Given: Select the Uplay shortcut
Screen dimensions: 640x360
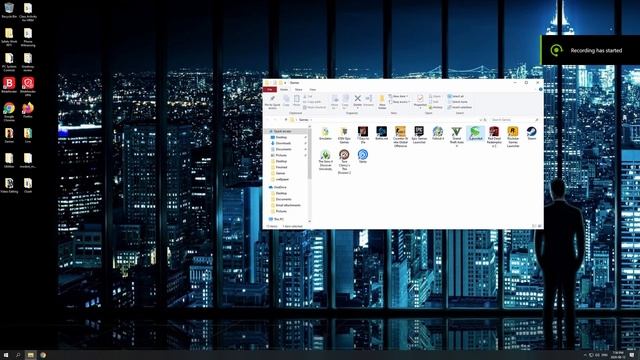Looking at the screenshot, I should click(x=362, y=156).
